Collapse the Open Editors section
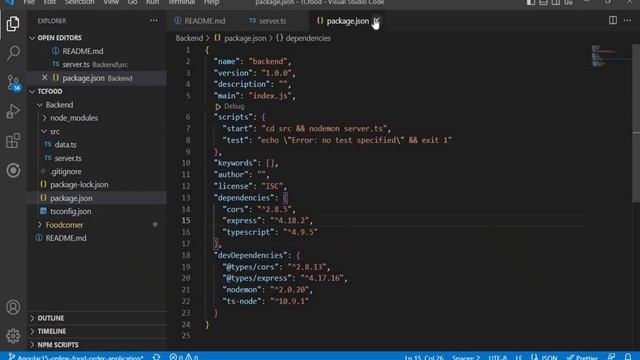Image resolution: width=640 pixels, height=360 pixels. (32, 38)
